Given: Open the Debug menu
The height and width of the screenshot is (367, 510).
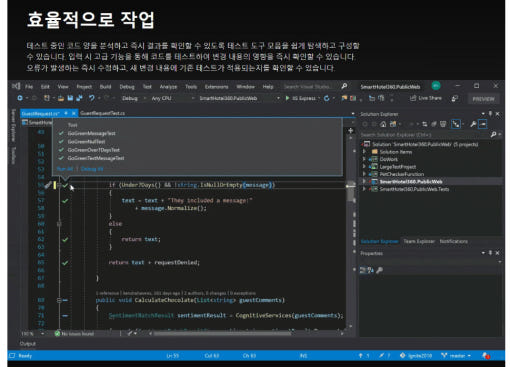Looking at the screenshot, I should (127, 87).
